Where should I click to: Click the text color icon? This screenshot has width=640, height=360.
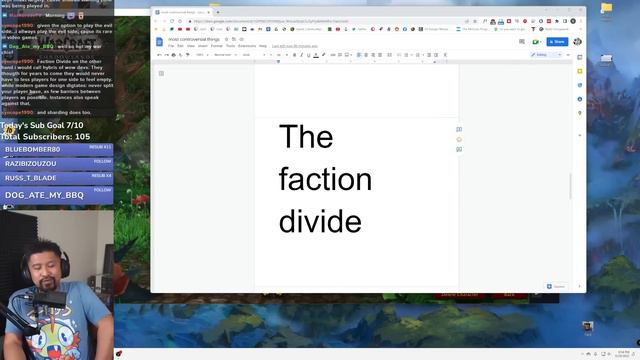tap(316, 55)
